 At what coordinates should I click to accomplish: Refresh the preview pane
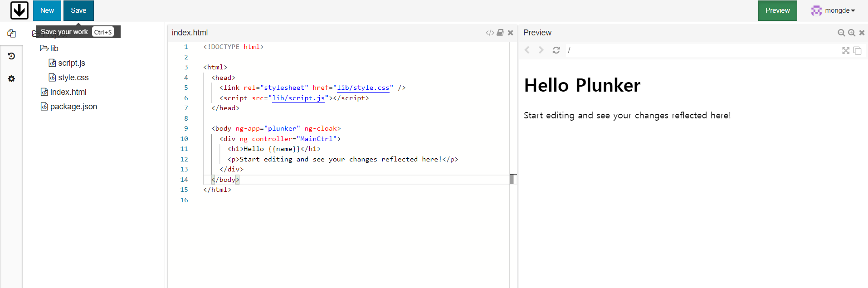(556, 50)
